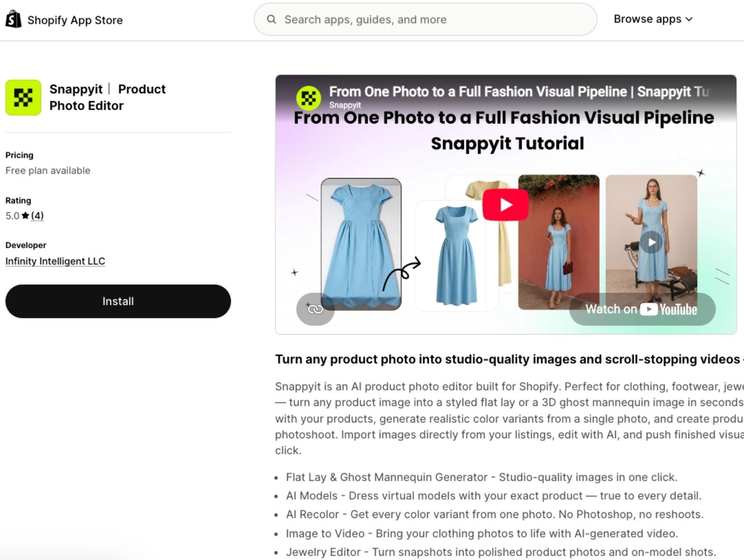This screenshot has width=744, height=560.
Task: Play the YouTube tutorial video
Action: coord(505,205)
